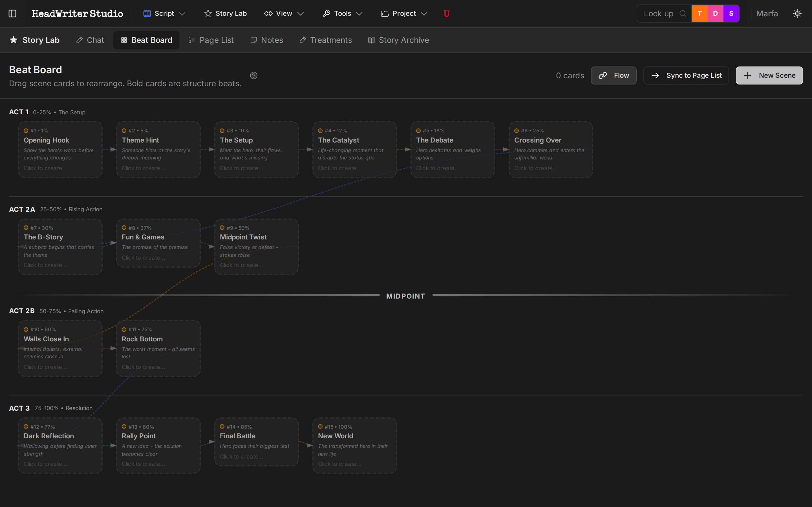Select the orange T swatch
The height and width of the screenshot is (507, 812).
click(700, 14)
